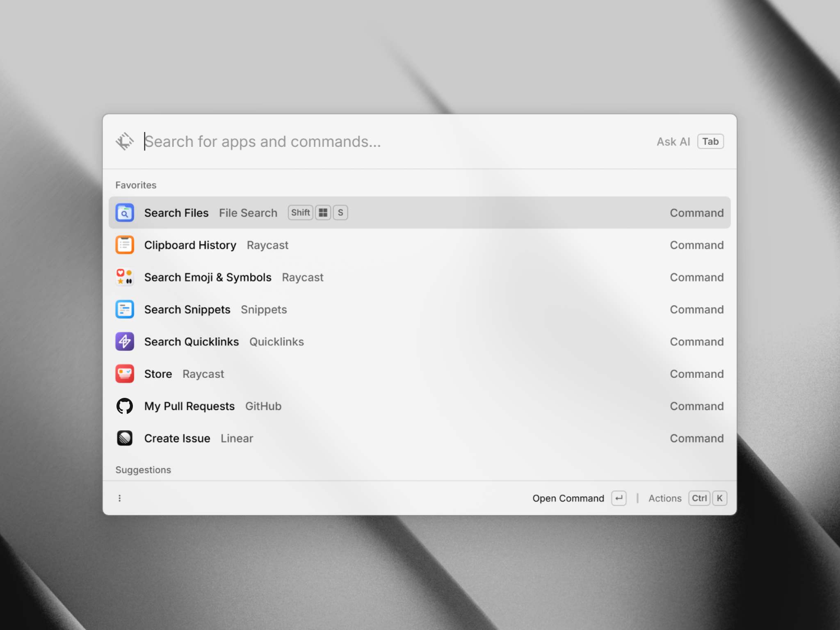Click the Raycast logo icon in search bar
Image resolution: width=840 pixels, height=630 pixels.
click(125, 142)
